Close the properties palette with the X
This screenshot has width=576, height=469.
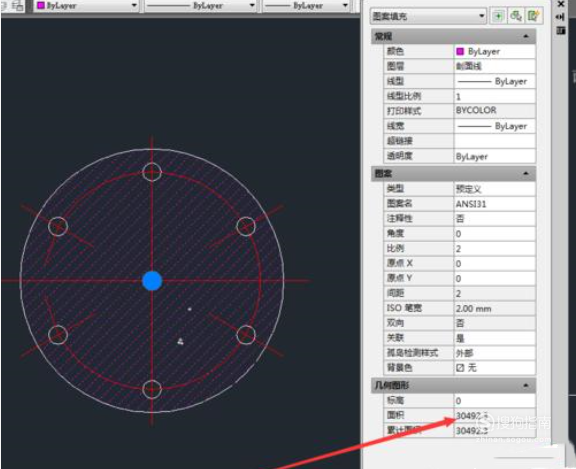click(x=561, y=4)
